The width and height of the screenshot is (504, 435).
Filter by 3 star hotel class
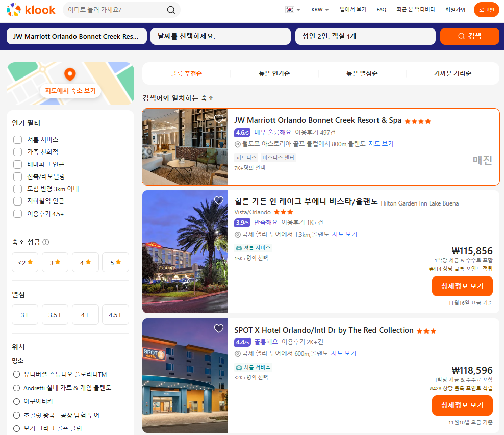tap(55, 263)
